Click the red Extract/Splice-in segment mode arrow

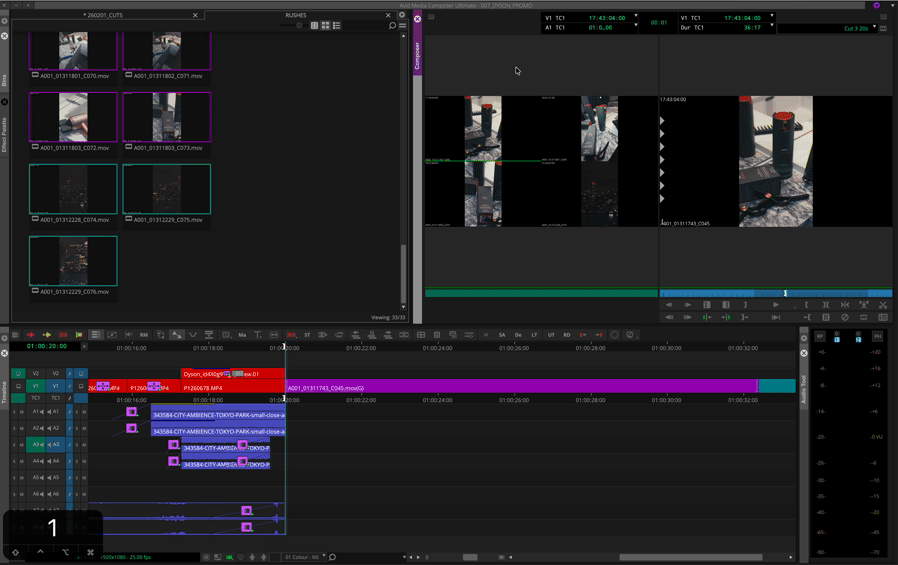pyautogui.click(x=31, y=335)
